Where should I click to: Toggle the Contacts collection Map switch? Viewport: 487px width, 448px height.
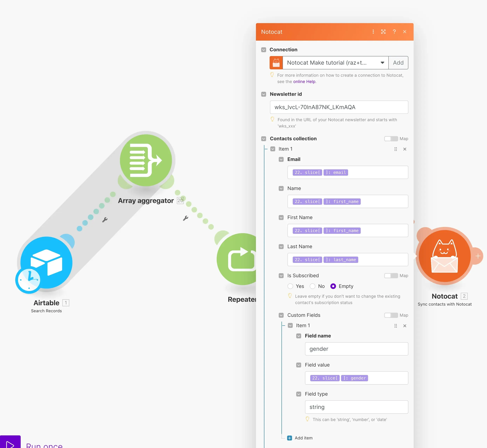tap(390, 139)
